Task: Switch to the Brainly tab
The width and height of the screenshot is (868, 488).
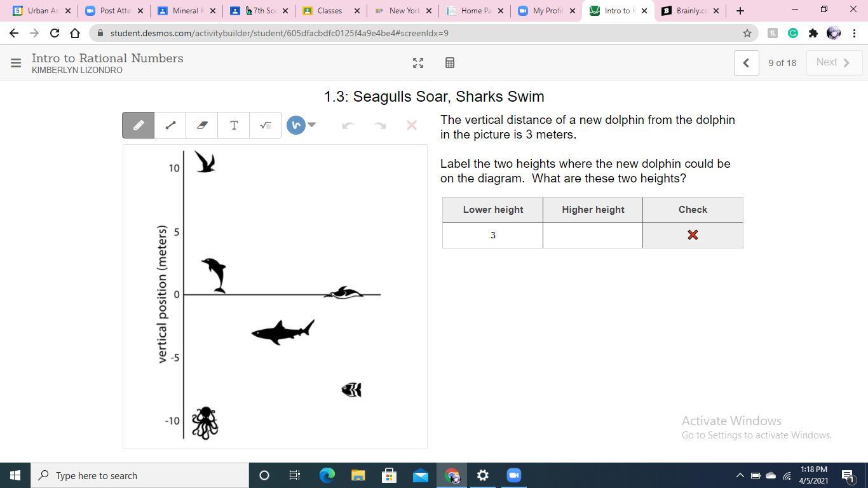Action: point(690,11)
